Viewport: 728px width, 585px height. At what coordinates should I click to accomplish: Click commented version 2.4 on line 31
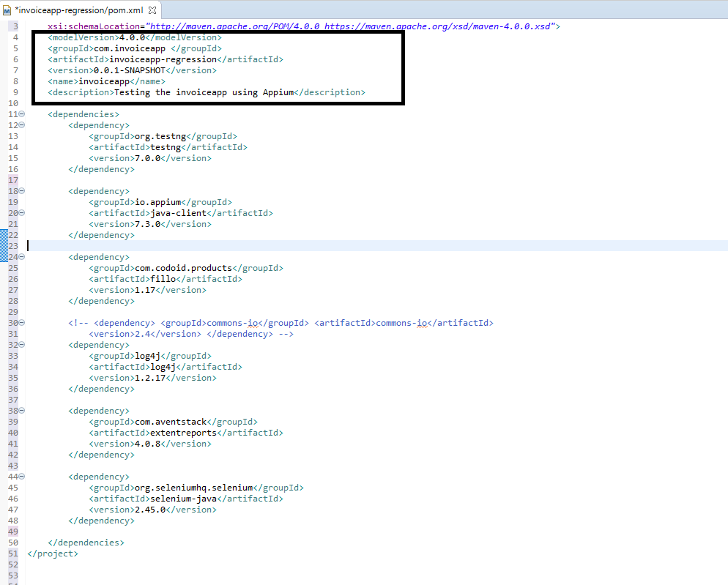143,335
